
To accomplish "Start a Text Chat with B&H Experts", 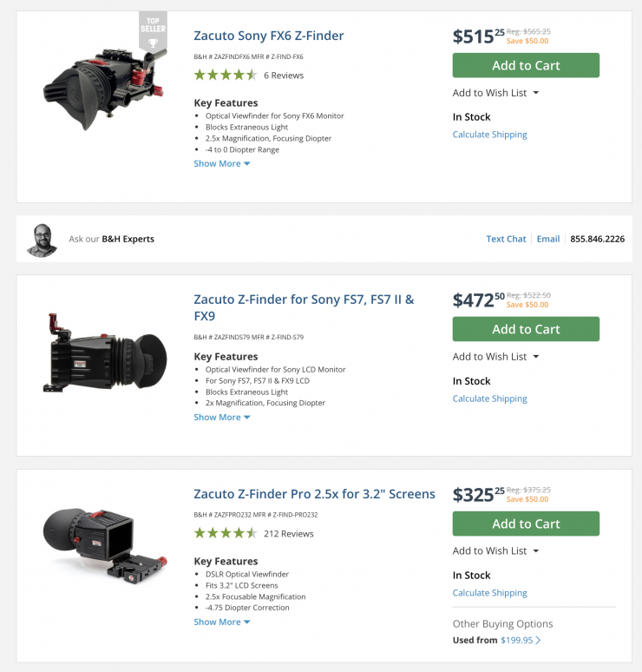I will pos(506,239).
